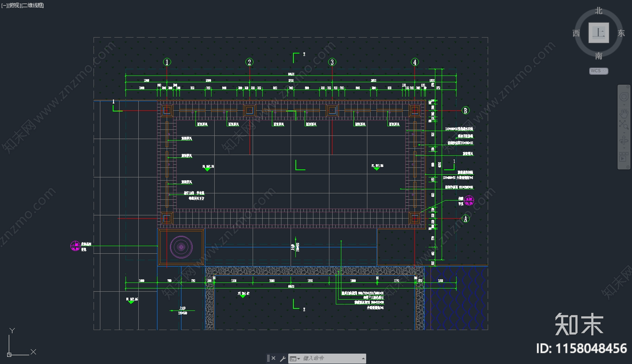Screen dimensions: 632x364
Task: Click the ViewCube top face 上
Action: [598, 33]
